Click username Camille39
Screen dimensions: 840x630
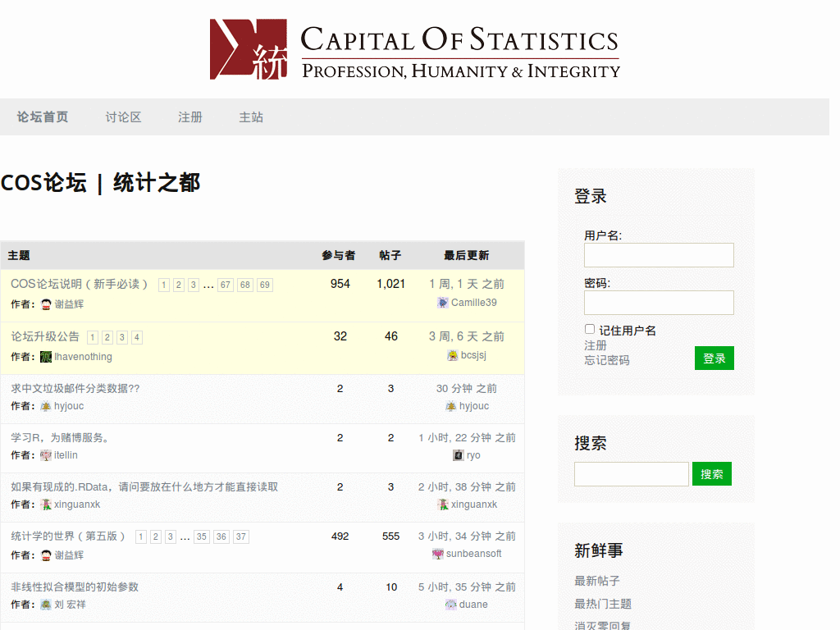pos(474,303)
